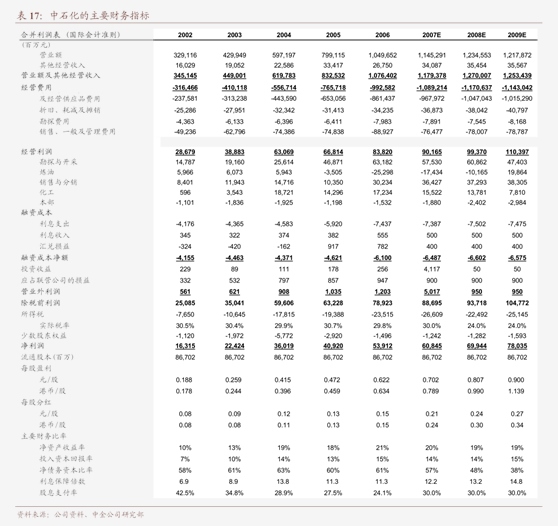Click the row label '除税前利润'
Viewport: 558px width, 526px height.
41,303
